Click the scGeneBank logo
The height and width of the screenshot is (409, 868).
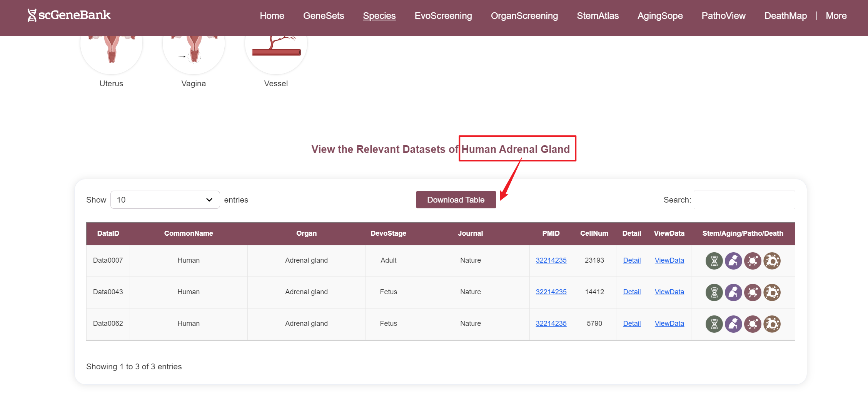[69, 15]
